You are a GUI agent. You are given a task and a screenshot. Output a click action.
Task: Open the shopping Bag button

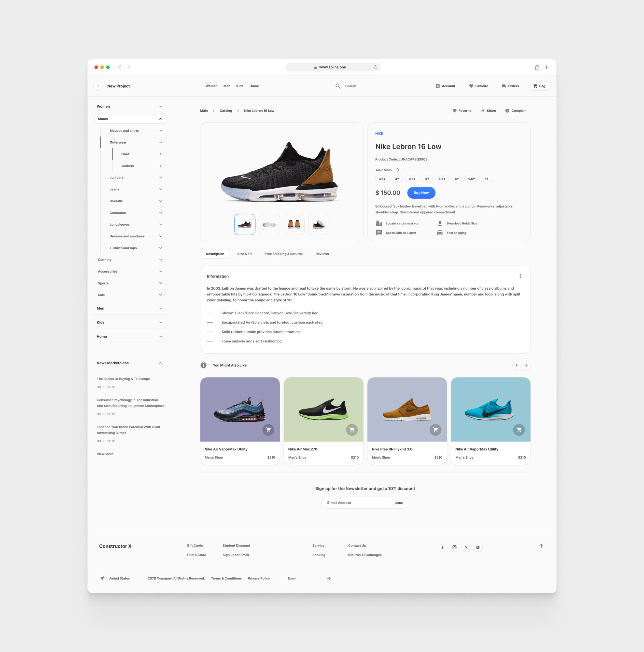click(540, 86)
